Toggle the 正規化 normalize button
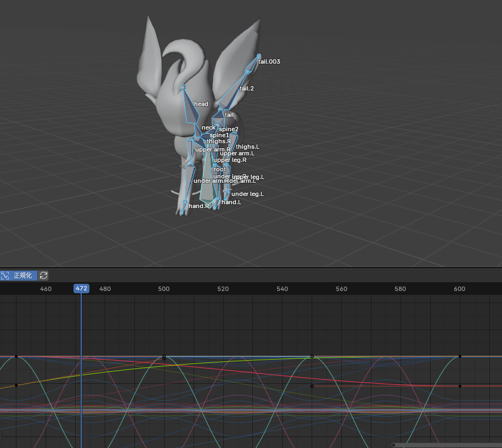This screenshot has height=448, width=502. 19,276
